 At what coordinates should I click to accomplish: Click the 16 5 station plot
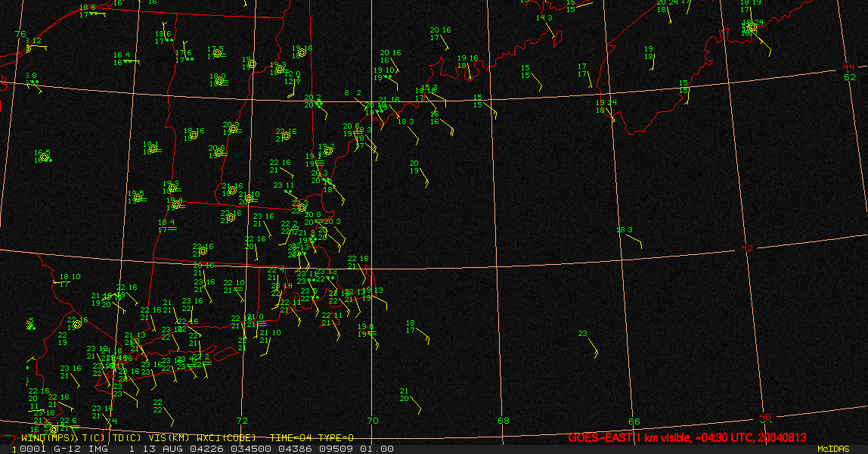click(42, 156)
